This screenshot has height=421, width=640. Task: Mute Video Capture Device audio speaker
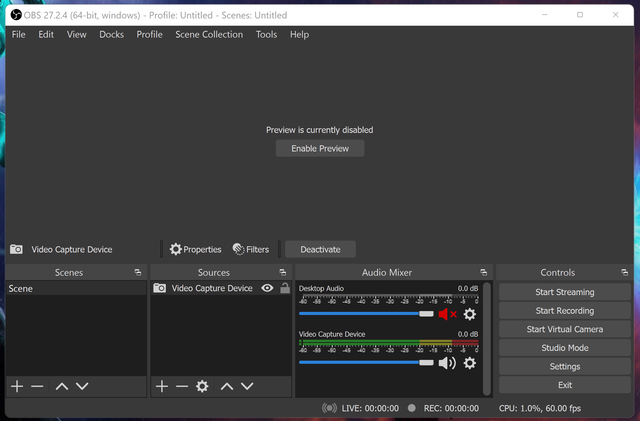(447, 363)
